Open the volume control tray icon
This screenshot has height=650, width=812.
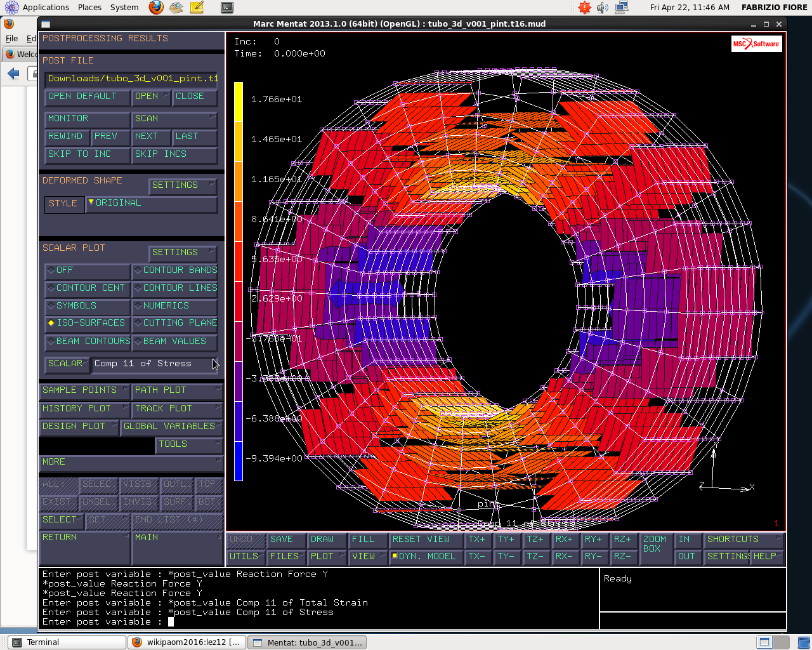pyautogui.click(x=603, y=8)
